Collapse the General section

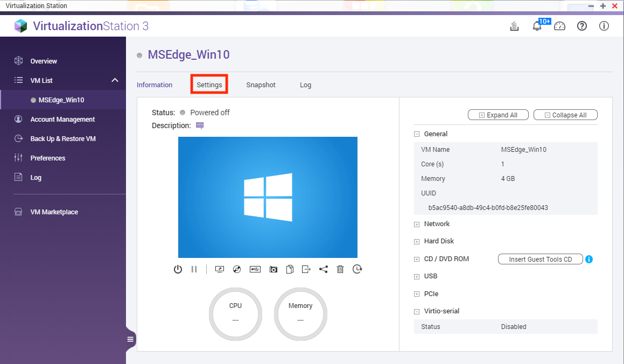[417, 134]
